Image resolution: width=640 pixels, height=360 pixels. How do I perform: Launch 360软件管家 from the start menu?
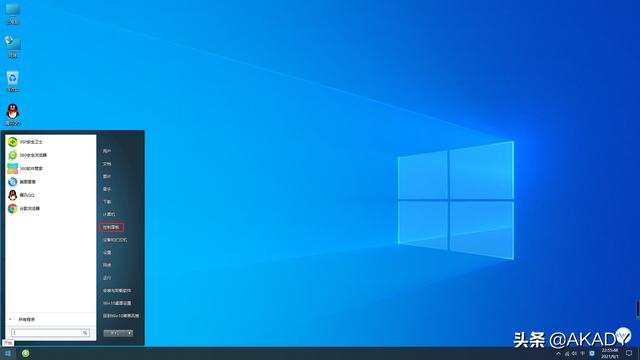(51, 169)
